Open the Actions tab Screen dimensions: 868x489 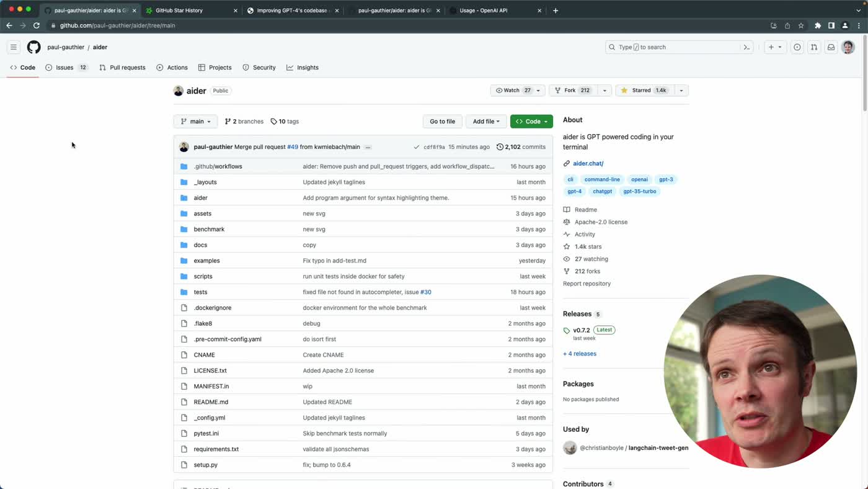point(172,68)
